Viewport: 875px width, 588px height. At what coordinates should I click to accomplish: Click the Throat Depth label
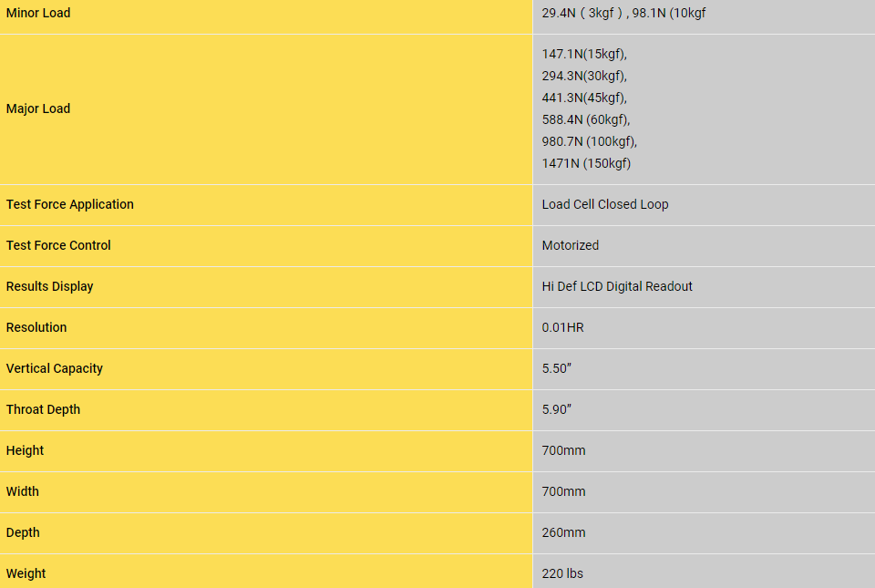[44, 409]
